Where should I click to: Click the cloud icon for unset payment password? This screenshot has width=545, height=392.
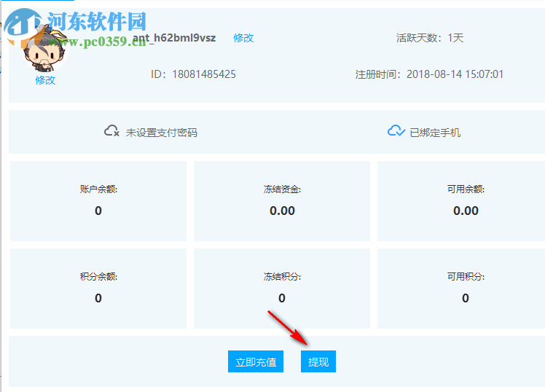111,131
